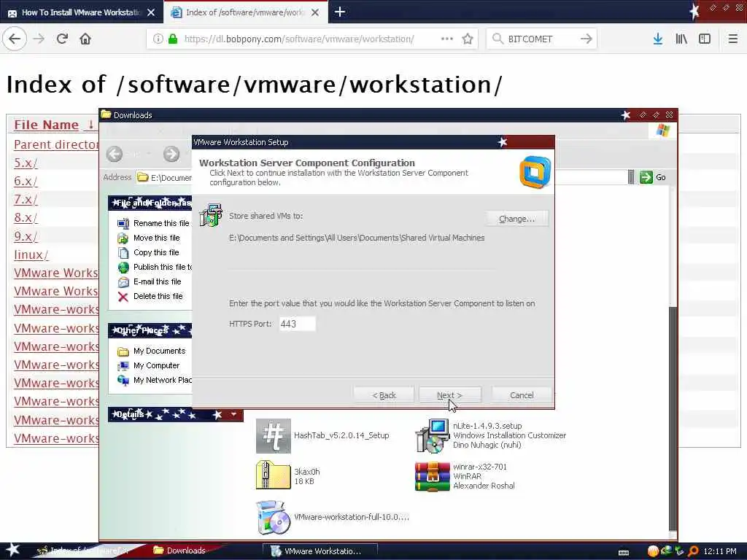Image resolution: width=747 pixels, height=560 pixels.
Task: Click E-mail this file task
Action: click(158, 281)
